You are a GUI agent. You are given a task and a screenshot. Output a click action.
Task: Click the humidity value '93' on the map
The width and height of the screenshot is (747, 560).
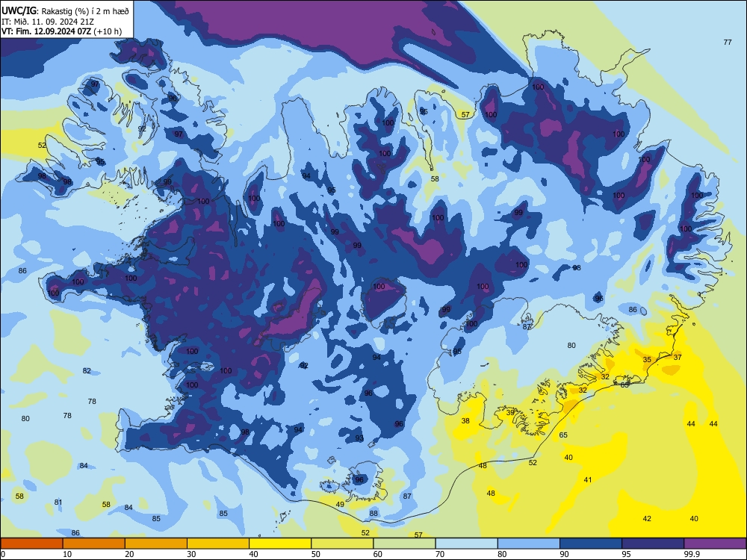[x=359, y=438]
